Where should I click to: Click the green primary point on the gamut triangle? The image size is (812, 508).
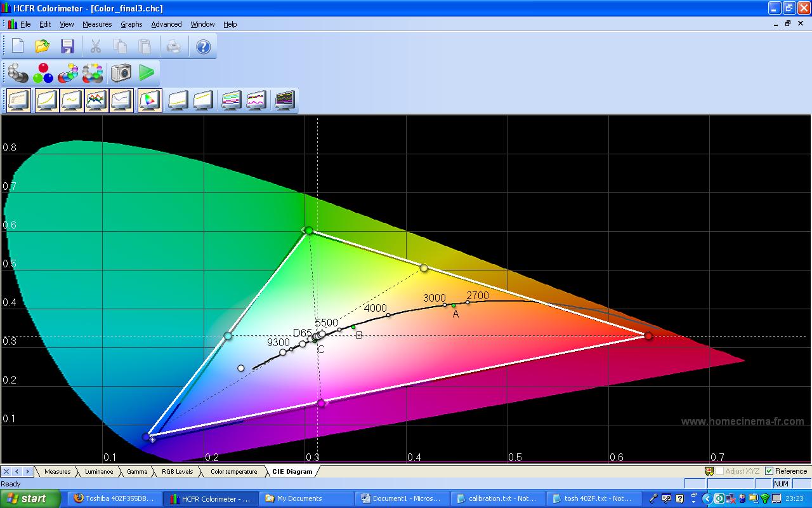(309, 231)
